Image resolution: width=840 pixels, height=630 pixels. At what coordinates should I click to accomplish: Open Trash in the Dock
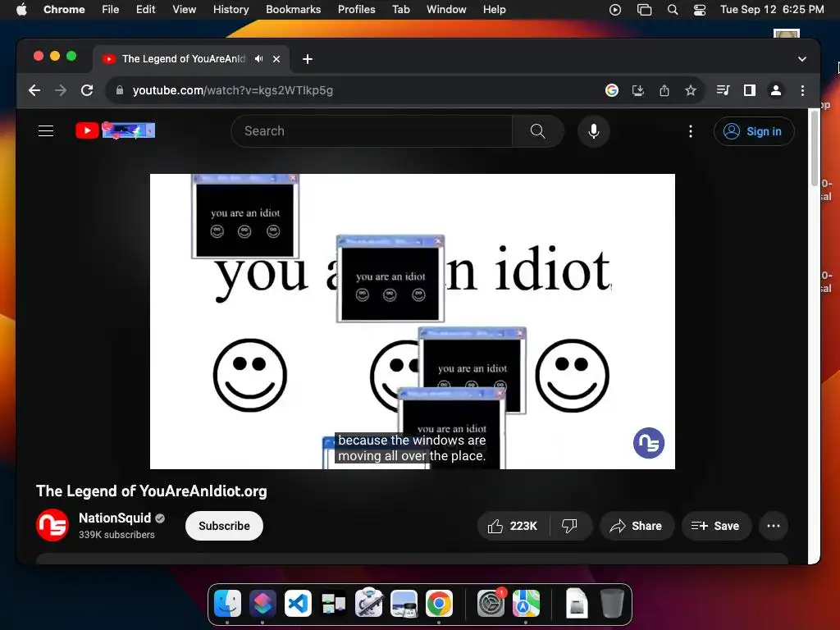click(612, 603)
